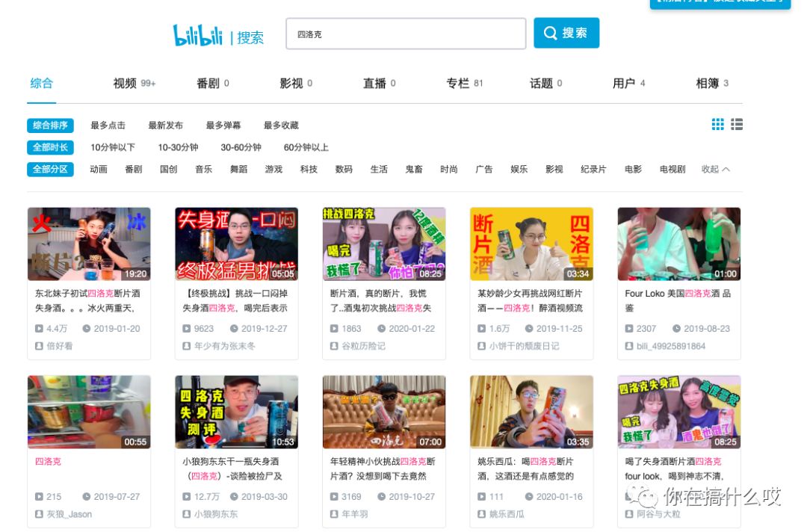Image resolution: width=807 pixels, height=532 pixels.
Task: Open the 用户 4 tab
Action: 628,84
